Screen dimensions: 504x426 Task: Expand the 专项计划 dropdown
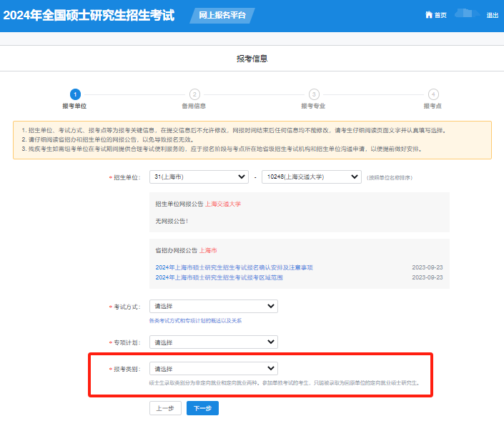(213, 342)
